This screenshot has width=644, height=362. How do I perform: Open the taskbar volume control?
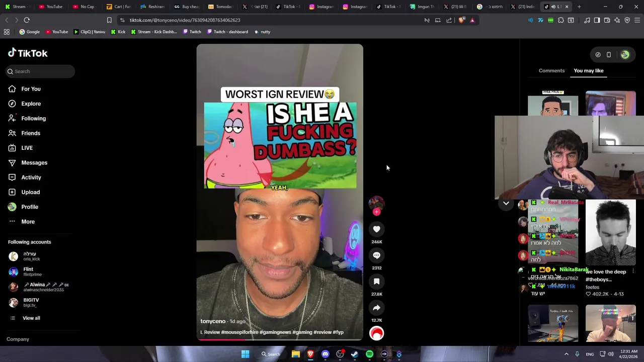pos(611,354)
